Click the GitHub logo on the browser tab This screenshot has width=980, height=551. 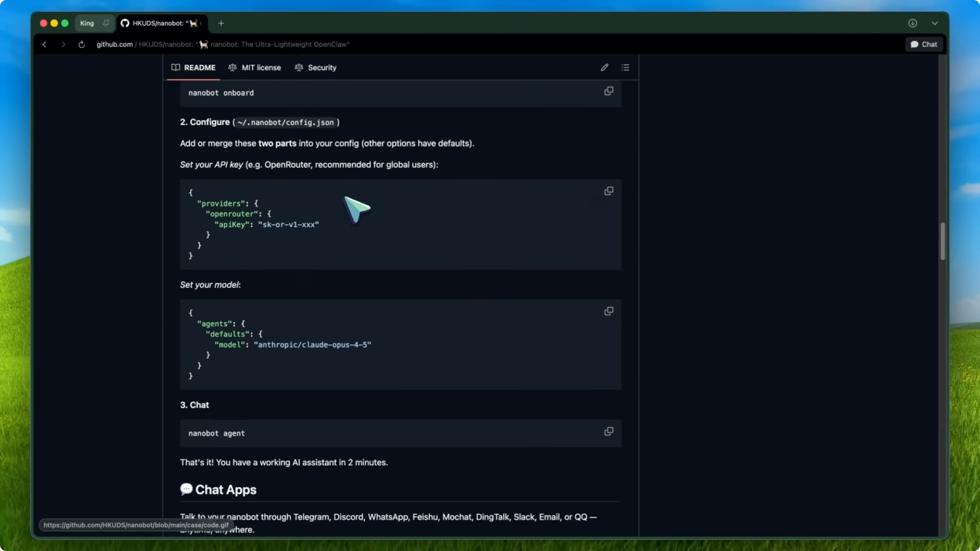[125, 23]
